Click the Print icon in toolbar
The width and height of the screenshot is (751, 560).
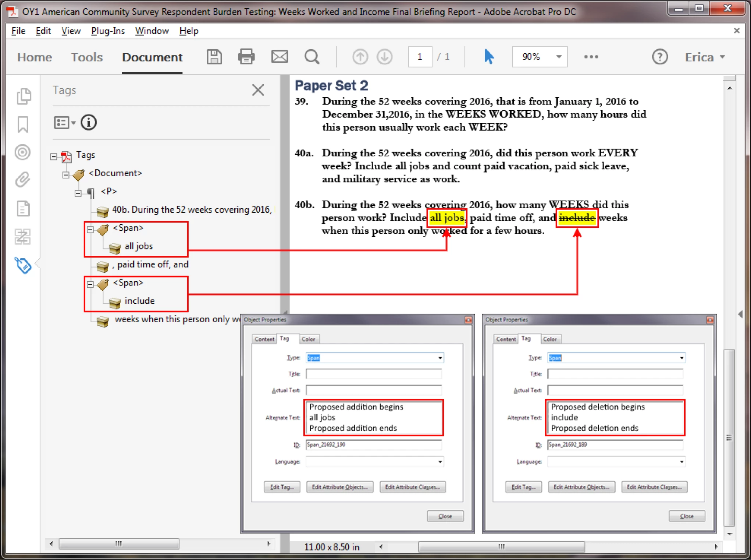tap(246, 57)
